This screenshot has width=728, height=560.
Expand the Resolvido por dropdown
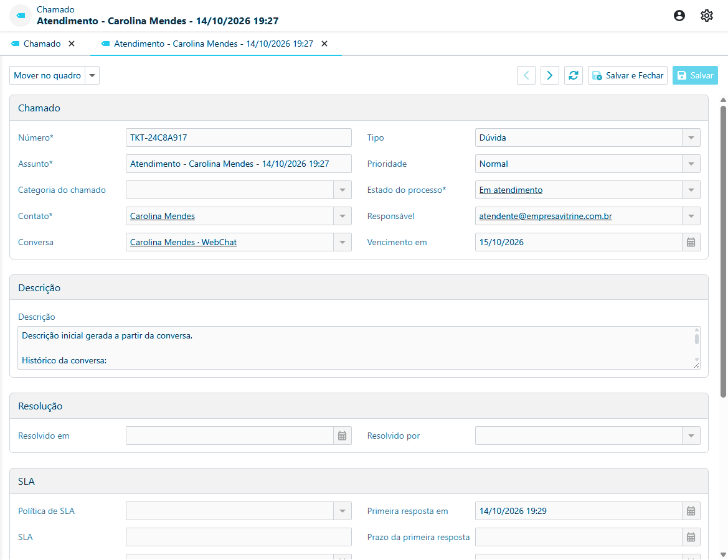[x=691, y=436]
